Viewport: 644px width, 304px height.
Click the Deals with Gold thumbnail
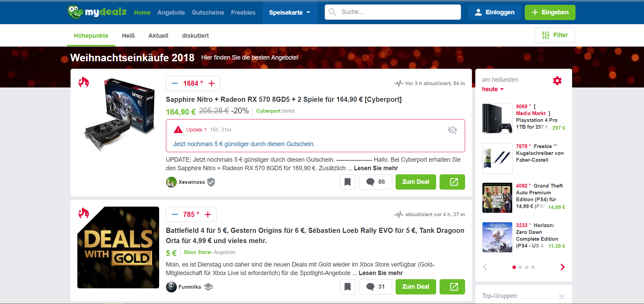(118, 247)
